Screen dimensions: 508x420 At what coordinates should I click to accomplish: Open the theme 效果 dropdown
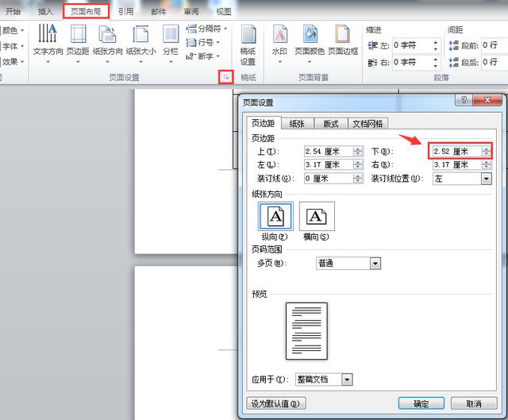[x=13, y=61]
